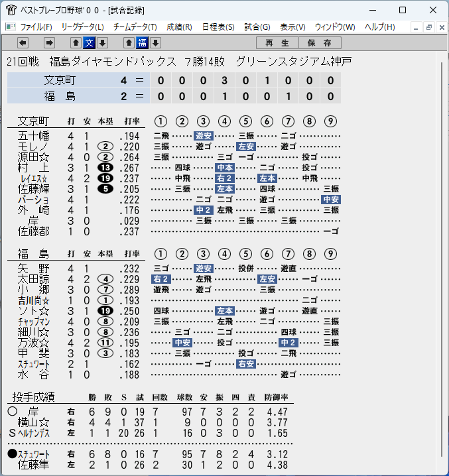This screenshot has height=476, width=449.
Task: Click batter スチュワート's 右安 hit cell
Action: [246, 364]
